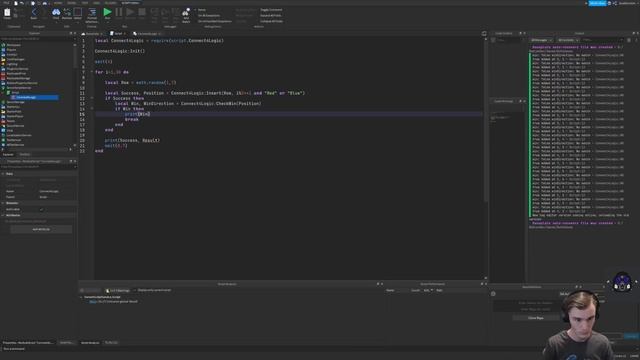
Task: Select TestService in the Explorer tree
Action: tap(14, 140)
